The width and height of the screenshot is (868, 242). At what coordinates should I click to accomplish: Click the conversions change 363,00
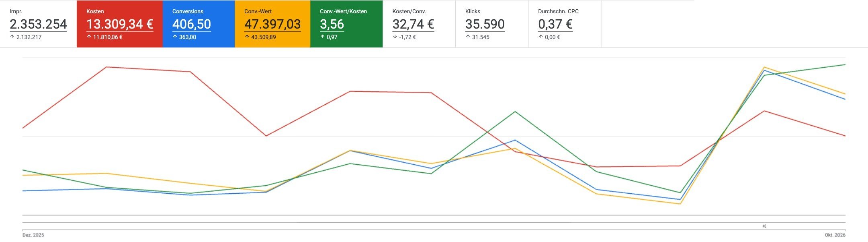(188, 37)
